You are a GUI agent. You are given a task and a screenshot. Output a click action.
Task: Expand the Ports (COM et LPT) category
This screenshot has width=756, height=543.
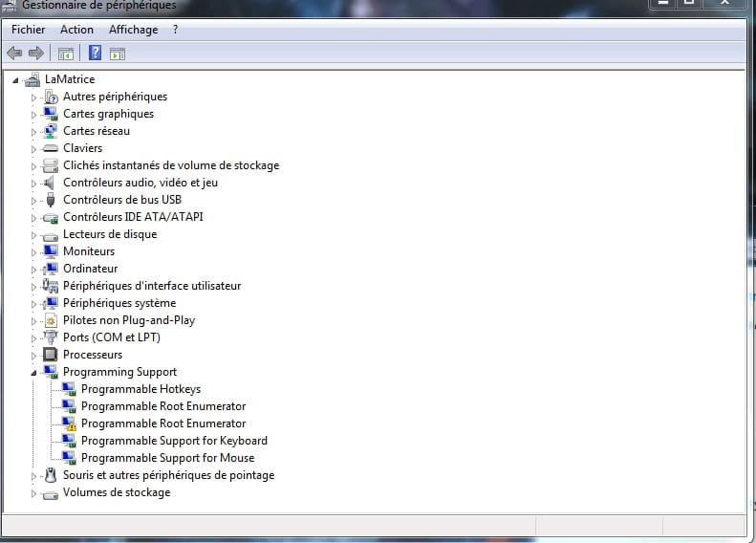coord(33,338)
